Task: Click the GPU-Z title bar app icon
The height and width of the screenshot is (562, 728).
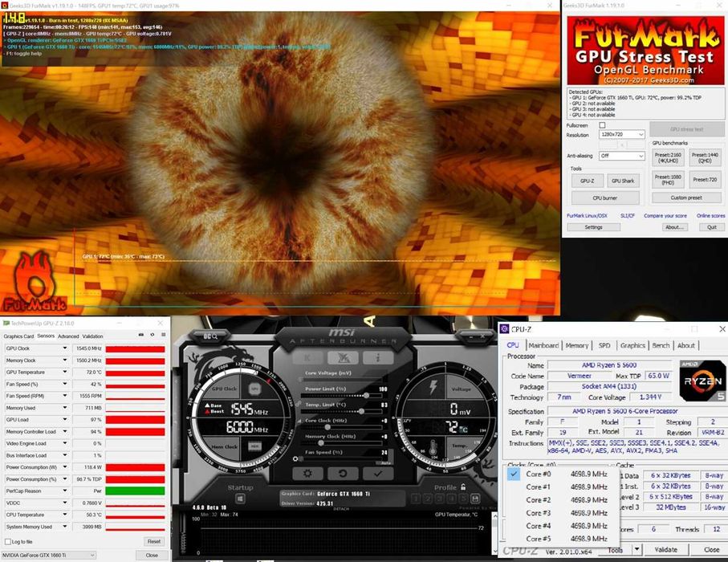Action: coord(6,324)
